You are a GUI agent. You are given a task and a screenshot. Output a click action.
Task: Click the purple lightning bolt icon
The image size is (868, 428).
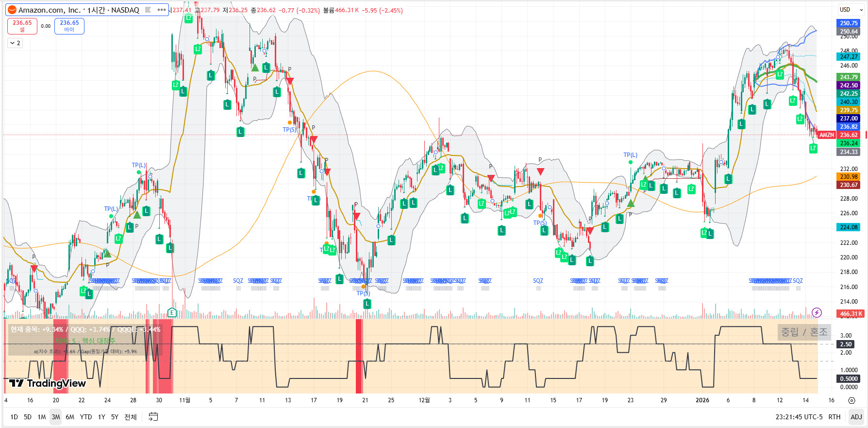817,312
